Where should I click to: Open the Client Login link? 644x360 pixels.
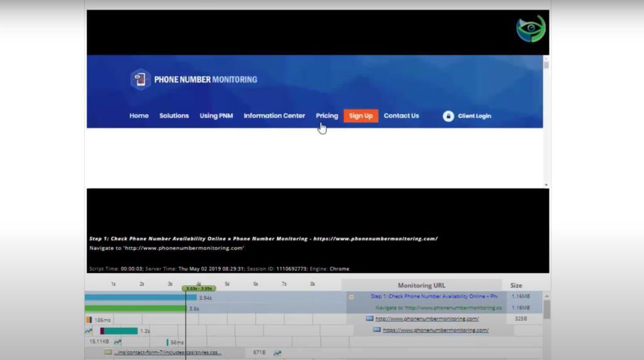[474, 116]
